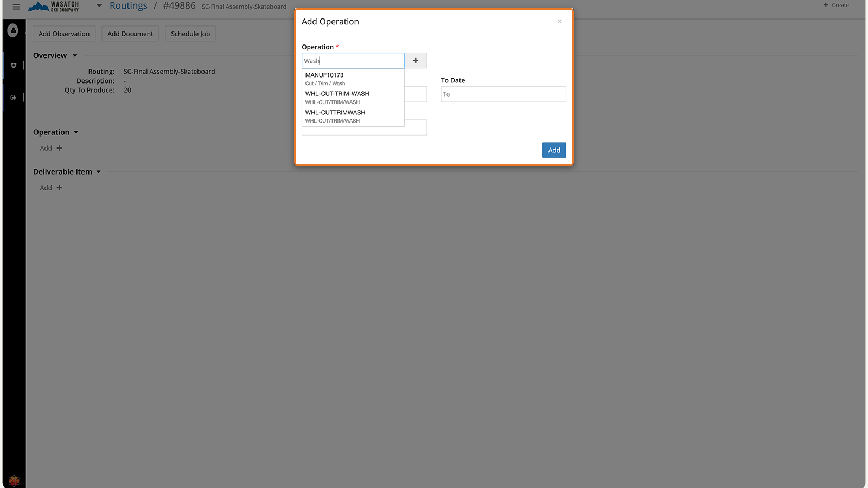Click the Schedule Job button

point(190,34)
